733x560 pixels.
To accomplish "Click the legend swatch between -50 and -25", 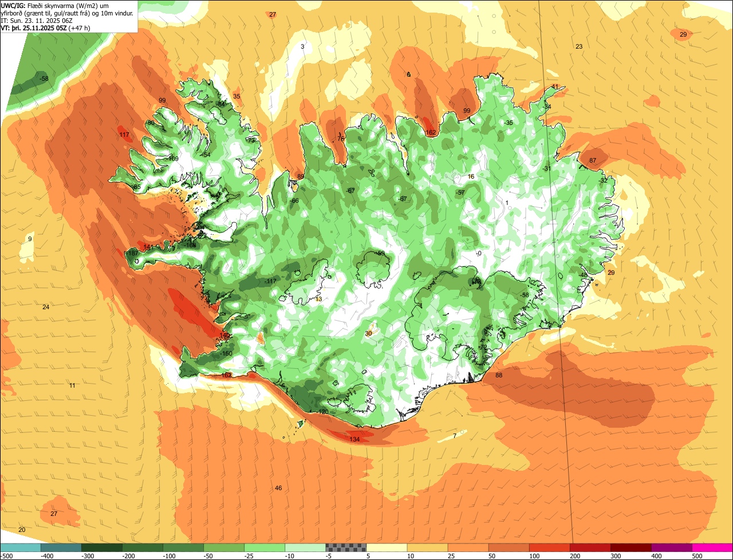I will coord(224,548).
